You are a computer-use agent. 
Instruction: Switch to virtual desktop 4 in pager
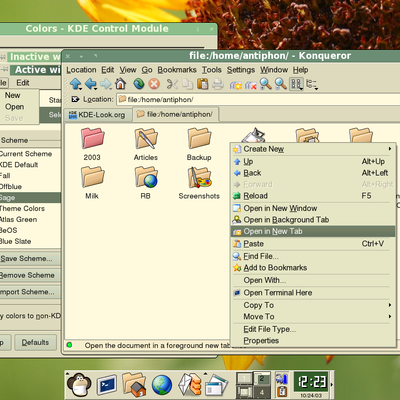(x=262, y=392)
